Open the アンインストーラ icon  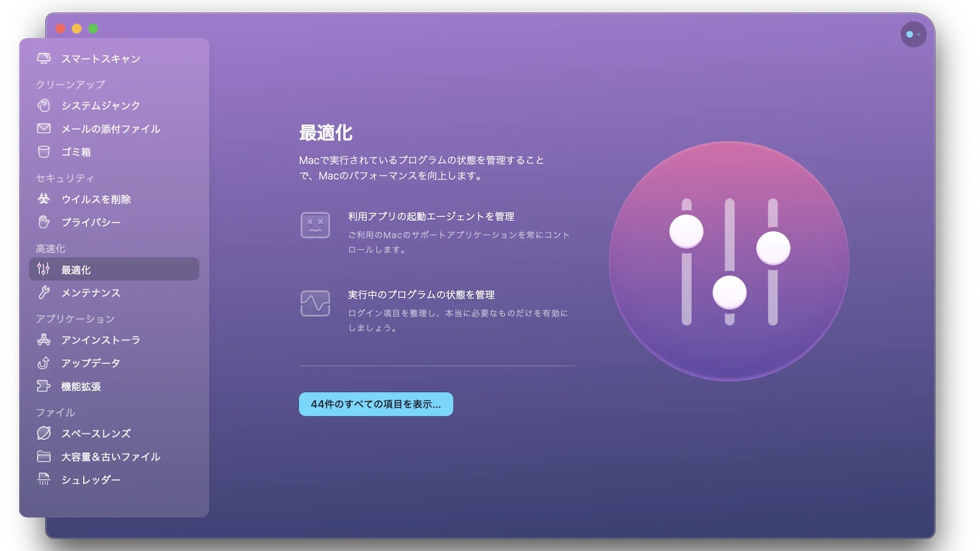click(44, 340)
